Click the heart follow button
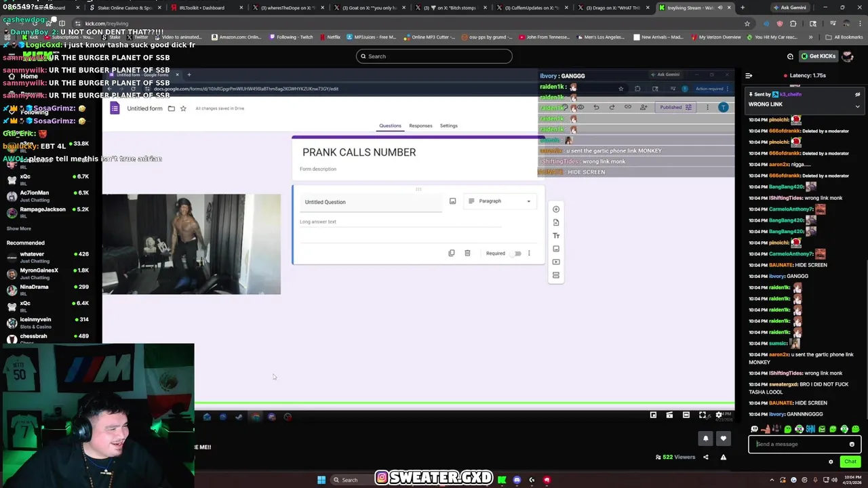The width and height of the screenshot is (868, 488). pos(724,439)
